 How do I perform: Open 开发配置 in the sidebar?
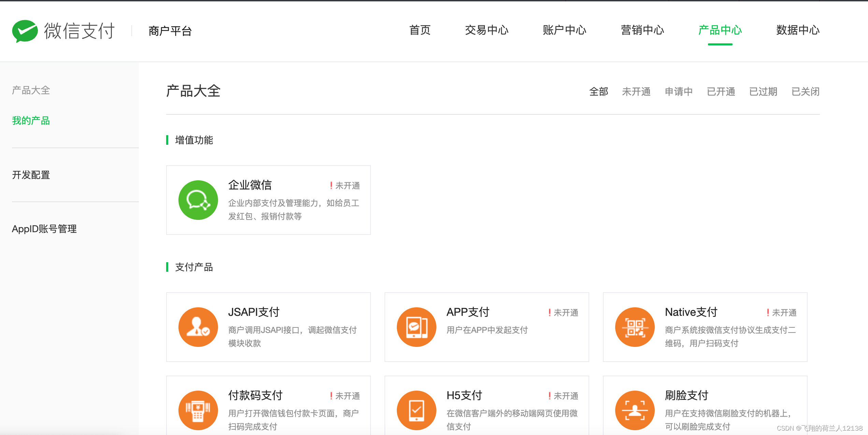pos(31,175)
